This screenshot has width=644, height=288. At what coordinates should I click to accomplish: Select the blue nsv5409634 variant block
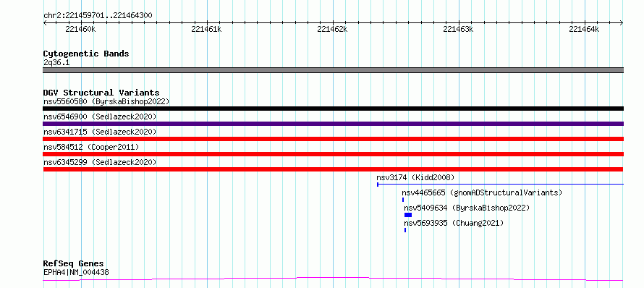click(x=408, y=215)
